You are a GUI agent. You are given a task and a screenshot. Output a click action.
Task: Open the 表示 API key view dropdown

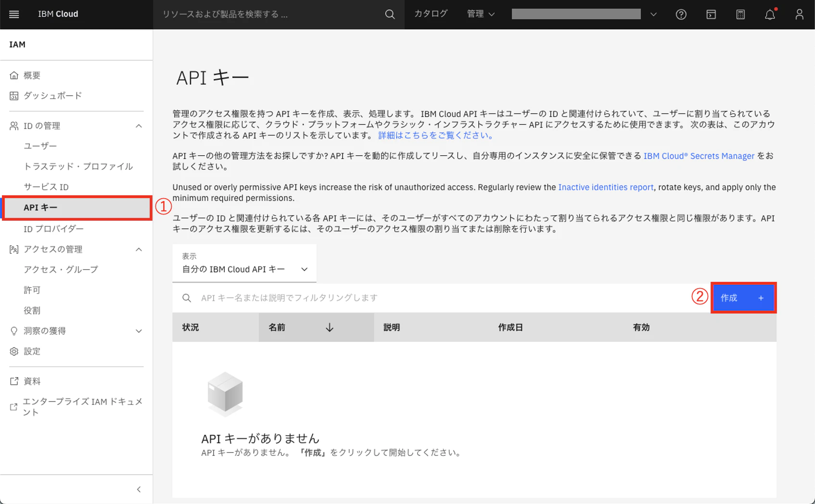[244, 263]
